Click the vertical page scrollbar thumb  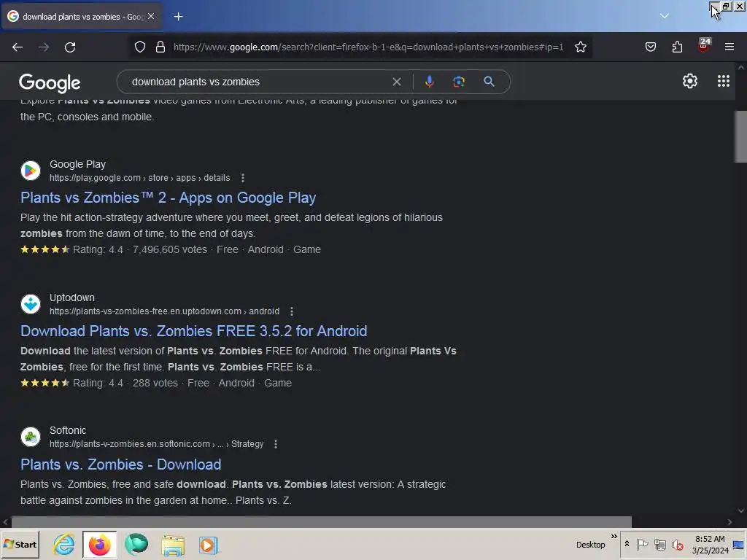pos(741,136)
